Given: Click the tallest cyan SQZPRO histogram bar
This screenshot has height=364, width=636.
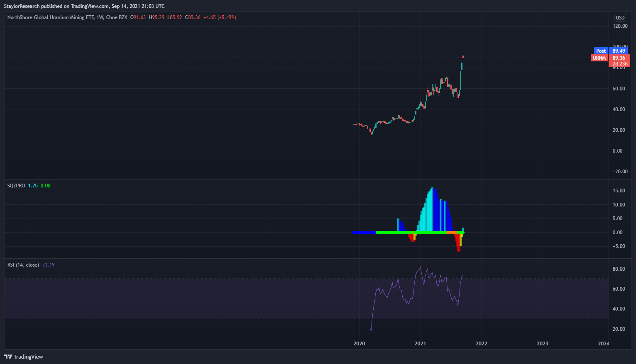Looking at the screenshot, I should (x=432, y=209).
